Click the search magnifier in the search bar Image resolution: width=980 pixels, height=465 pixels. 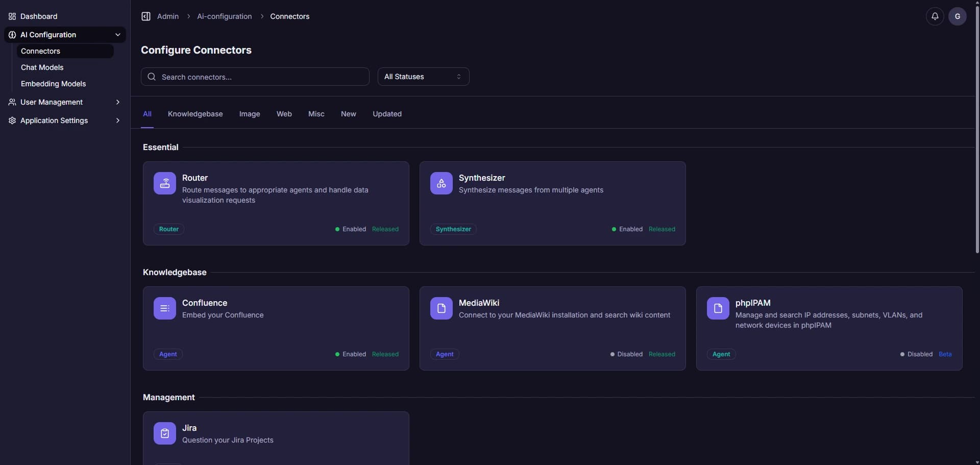[152, 77]
